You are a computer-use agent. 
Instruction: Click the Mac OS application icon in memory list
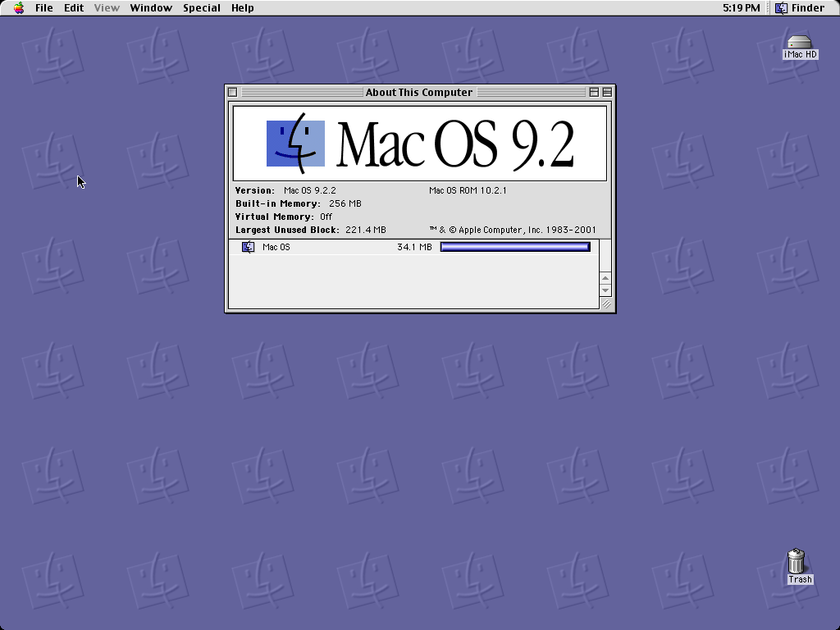pos(248,247)
